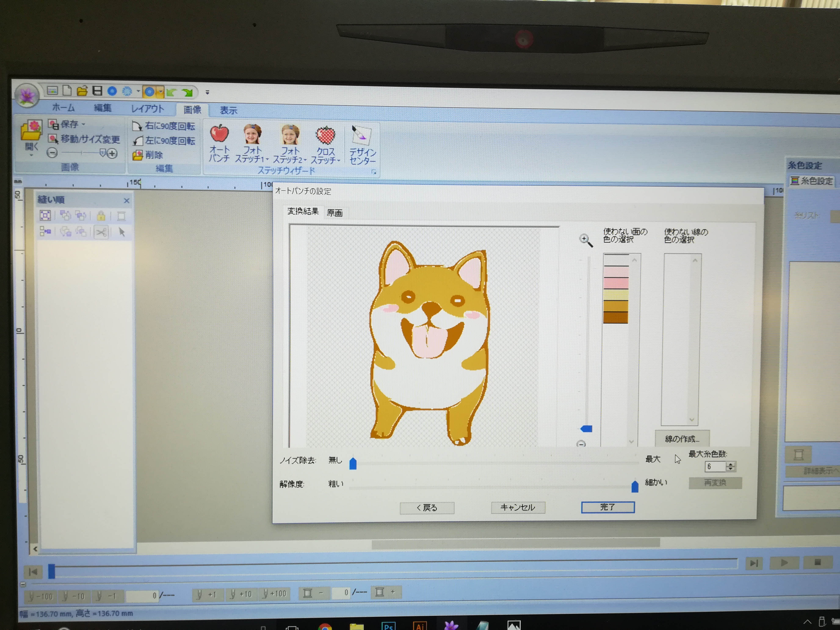Click the magnifier zoom icon in dialog
The height and width of the screenshot is (630, 840).
pyautogui.click(x=586, y=240)
